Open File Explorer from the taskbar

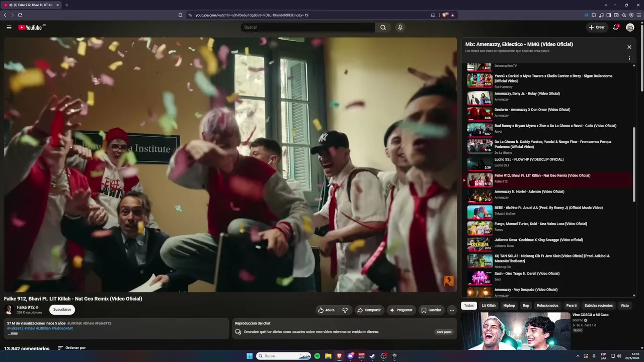(328, 356)
